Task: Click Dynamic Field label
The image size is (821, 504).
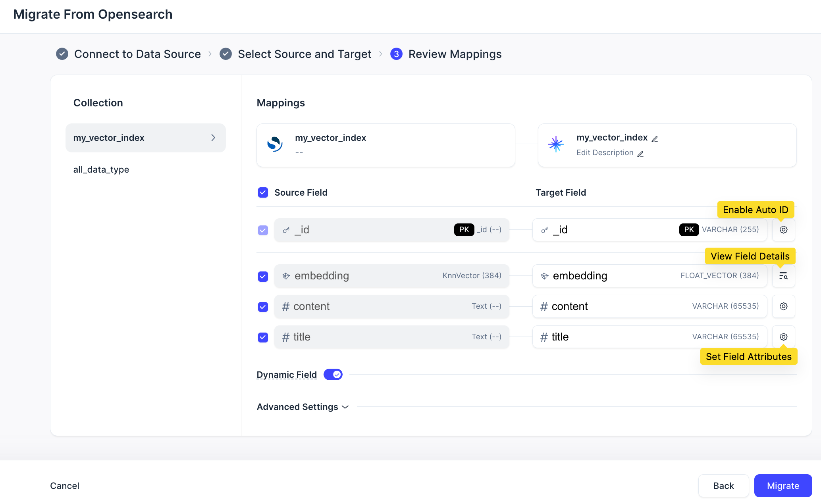Action: pos(287,375)
